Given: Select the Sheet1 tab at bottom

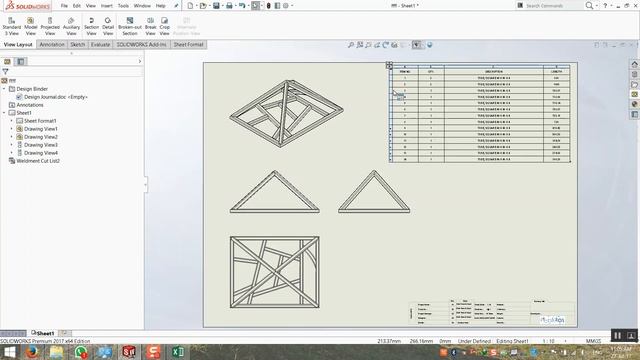Looking at the screenshot, I should point(43,333).
